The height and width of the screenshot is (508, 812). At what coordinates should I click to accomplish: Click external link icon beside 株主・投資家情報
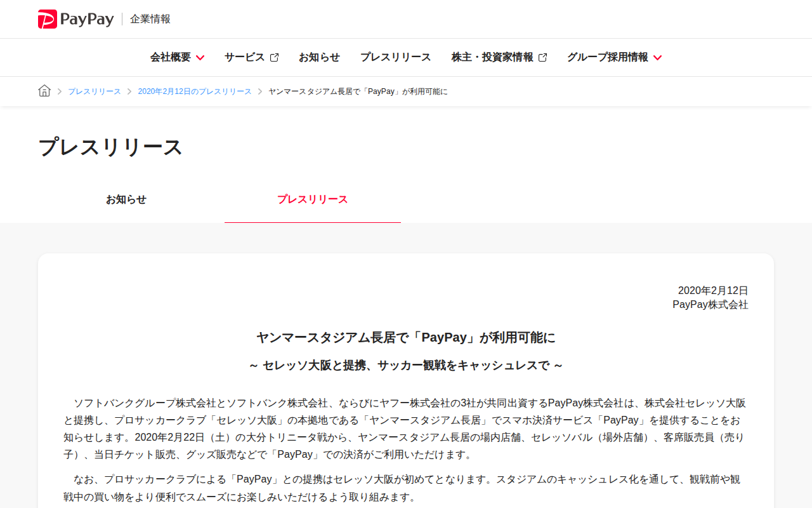pos(542,57)
